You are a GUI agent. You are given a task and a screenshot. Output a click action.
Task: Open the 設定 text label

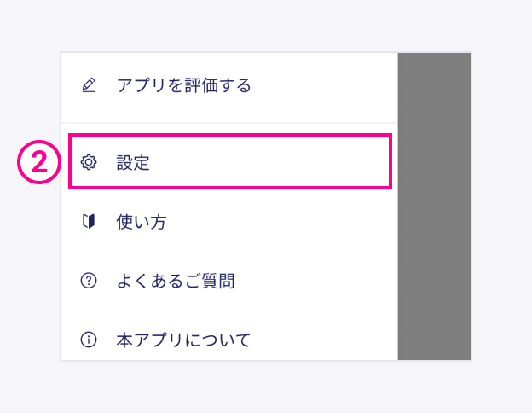point(133,163)
